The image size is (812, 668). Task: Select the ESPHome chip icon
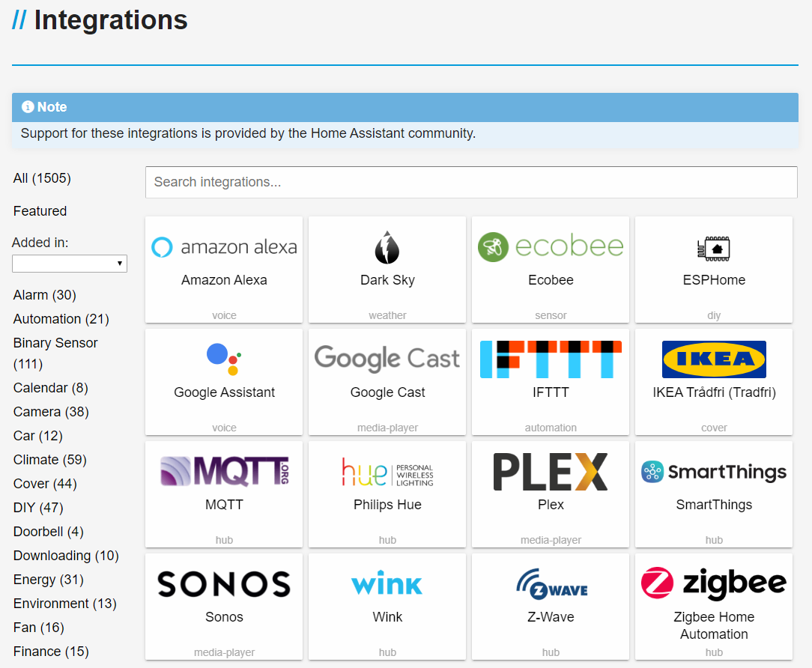713,248
